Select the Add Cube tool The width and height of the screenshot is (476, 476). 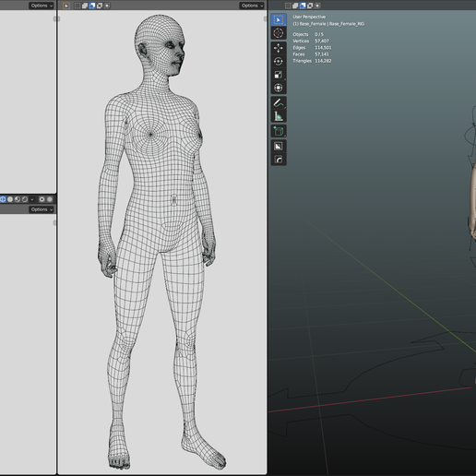click(279, 131)
